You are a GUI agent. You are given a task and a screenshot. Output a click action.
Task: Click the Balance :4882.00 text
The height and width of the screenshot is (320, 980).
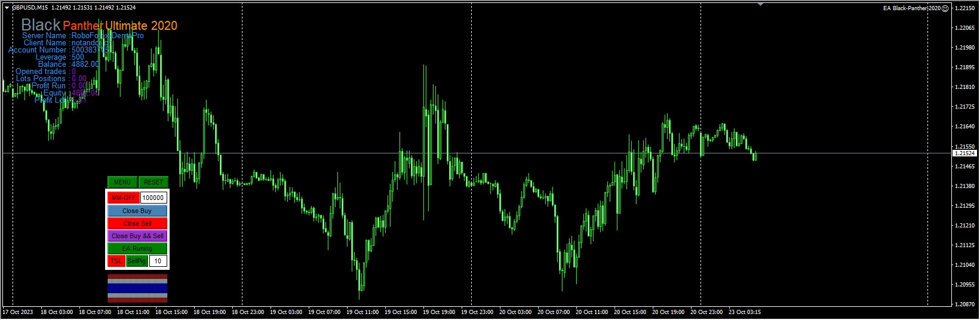69,64
